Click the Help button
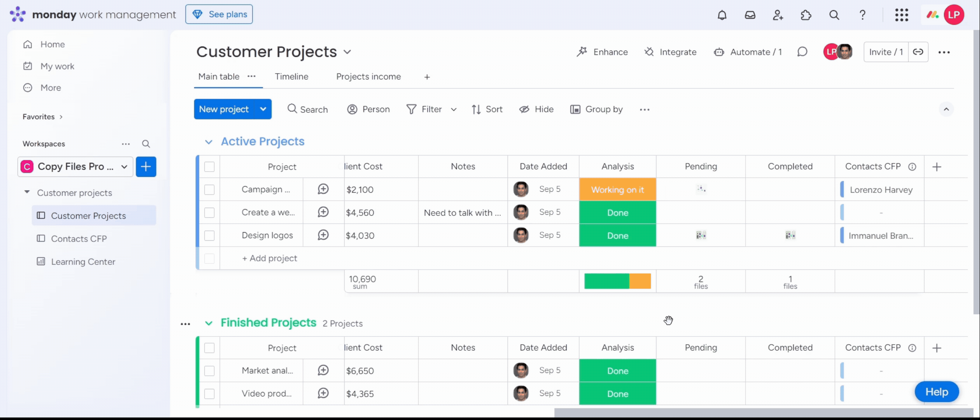Image resolution: width=980 pixels, height=420 pixels. click(936, 392)
